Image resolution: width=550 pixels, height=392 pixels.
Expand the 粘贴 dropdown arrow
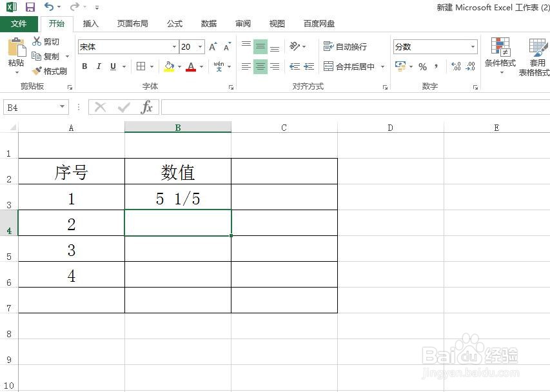click(x=17, y=73)
